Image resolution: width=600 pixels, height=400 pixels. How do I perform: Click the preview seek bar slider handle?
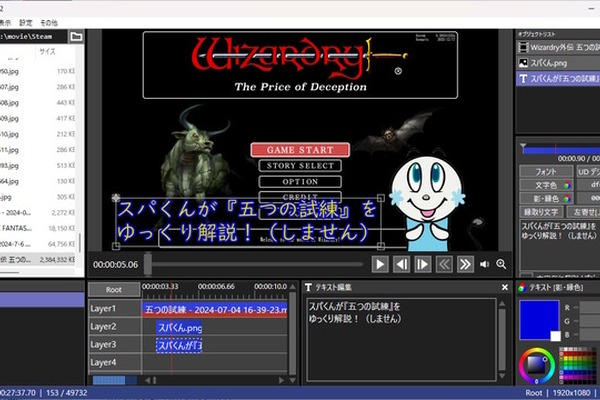[148, 264]
